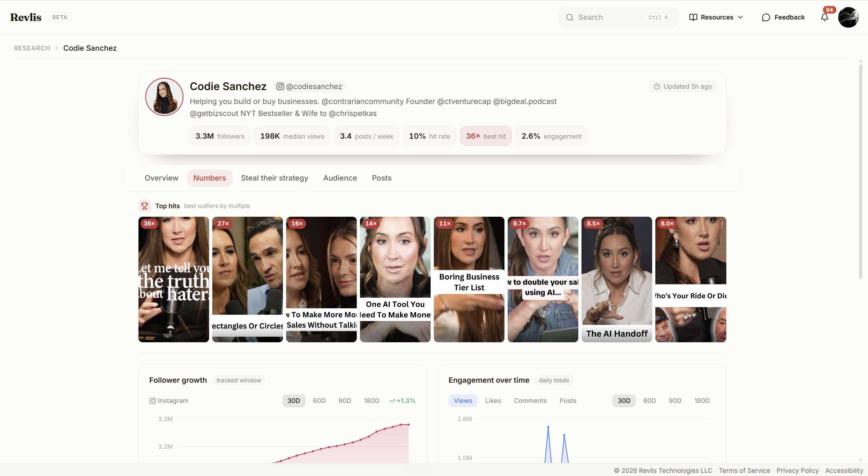Click the tallest views spike marker
The image size is (868, 476).
548,427
